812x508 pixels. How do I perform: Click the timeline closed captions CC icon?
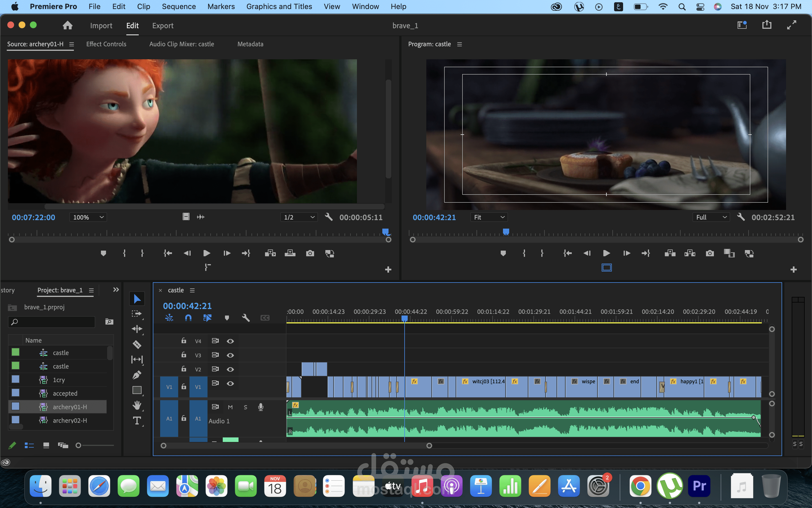click(265, 318)
